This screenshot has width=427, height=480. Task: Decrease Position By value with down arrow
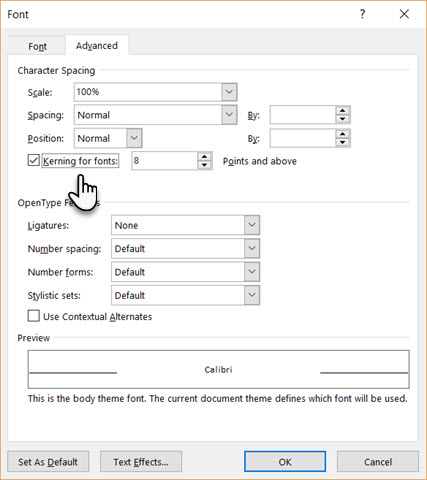(x=343, y=142)
